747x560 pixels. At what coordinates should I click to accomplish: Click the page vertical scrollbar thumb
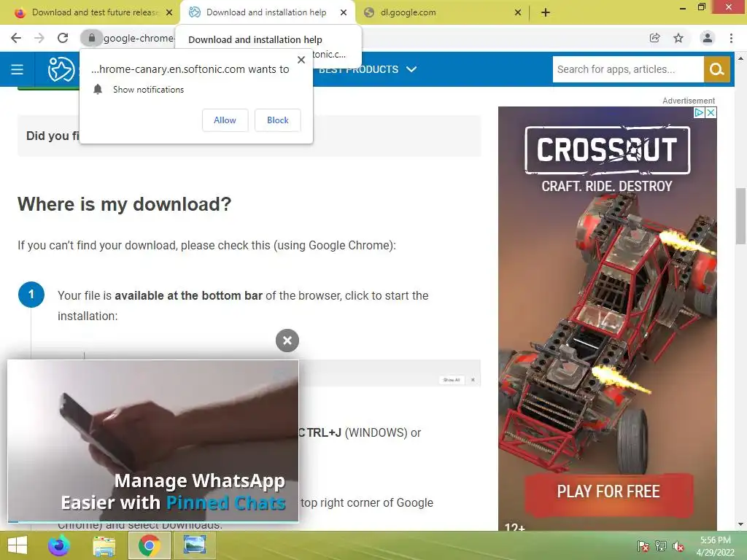tap(740, 216)
